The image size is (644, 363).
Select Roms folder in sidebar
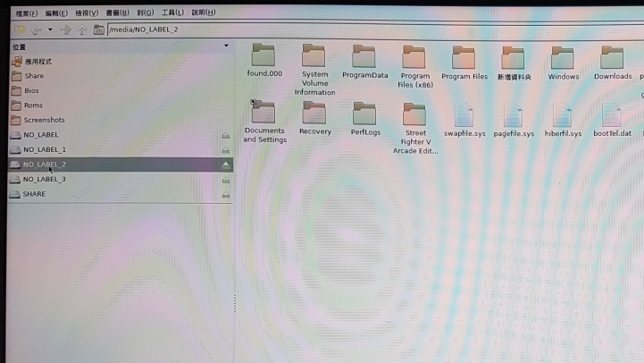[121, 106]
